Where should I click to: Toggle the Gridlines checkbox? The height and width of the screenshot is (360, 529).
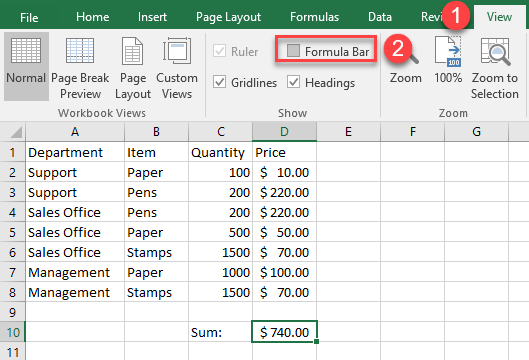220,82
